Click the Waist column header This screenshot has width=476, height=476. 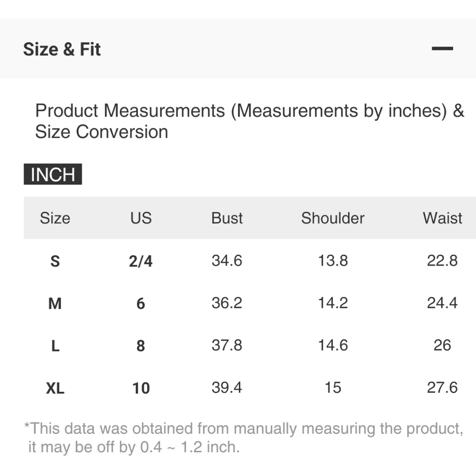point(442,218)
